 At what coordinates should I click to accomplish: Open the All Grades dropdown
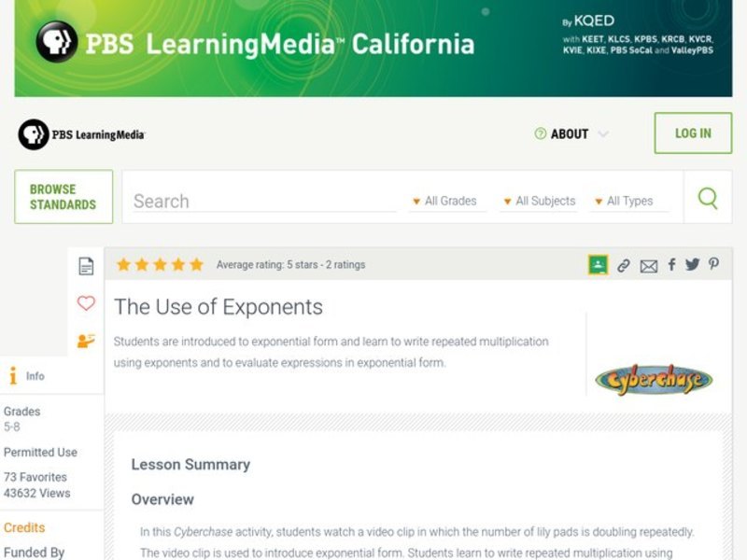point(447,201)
